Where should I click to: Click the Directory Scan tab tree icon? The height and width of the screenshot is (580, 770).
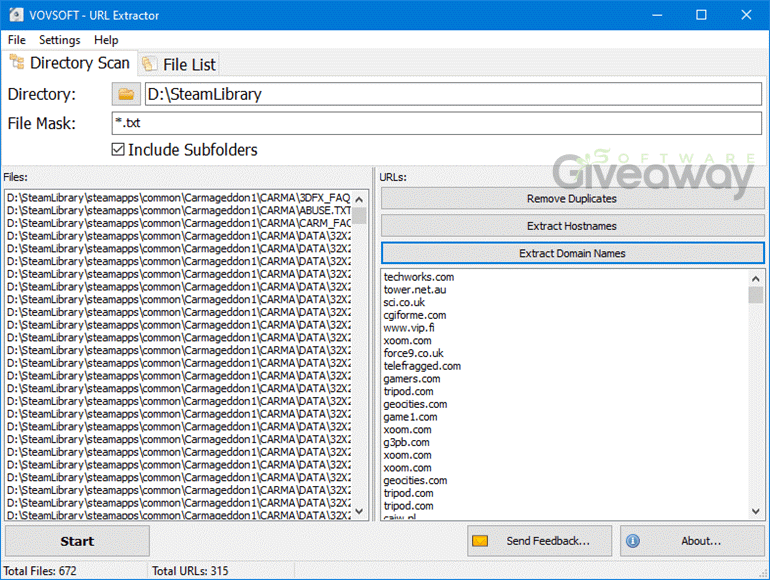pyautogui.click(x=17, y=63)
